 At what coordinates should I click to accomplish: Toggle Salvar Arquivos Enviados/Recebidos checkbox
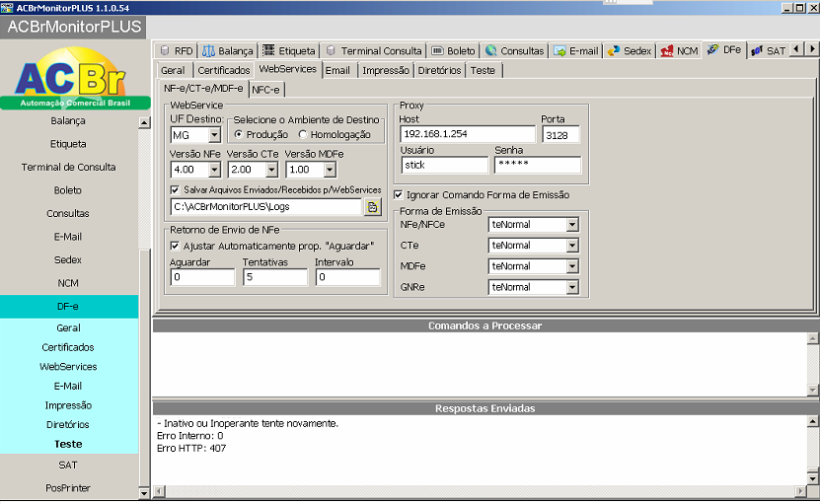point(176,189)
